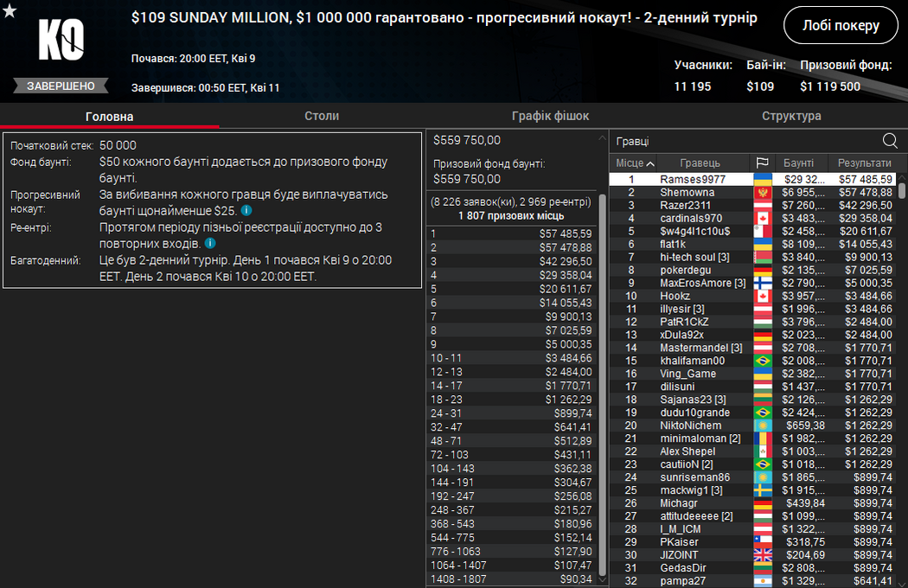Screen dimensions: 908x588
Task: Sort by Місце column with arrow
Action: (635, 163)
